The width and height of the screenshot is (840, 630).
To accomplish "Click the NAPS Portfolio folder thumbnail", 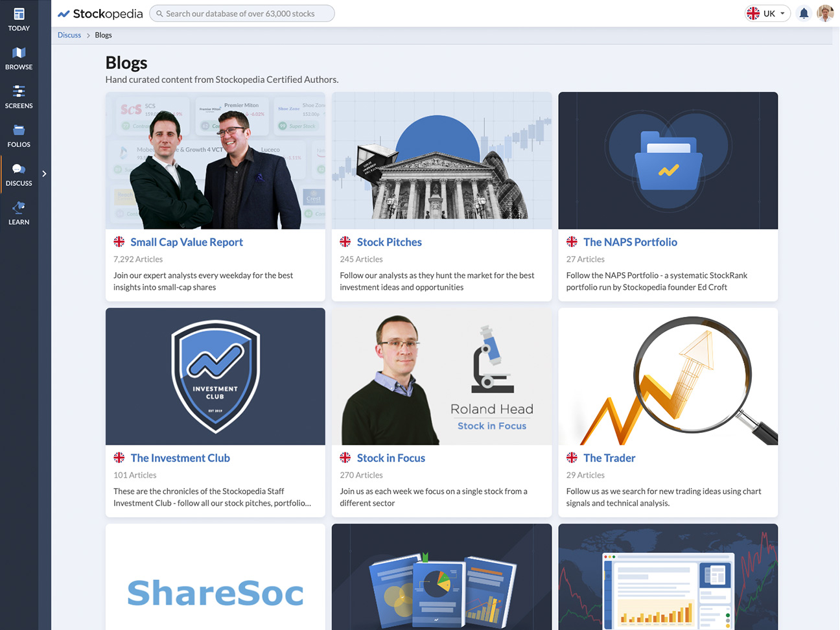I will tap(668, 161).
